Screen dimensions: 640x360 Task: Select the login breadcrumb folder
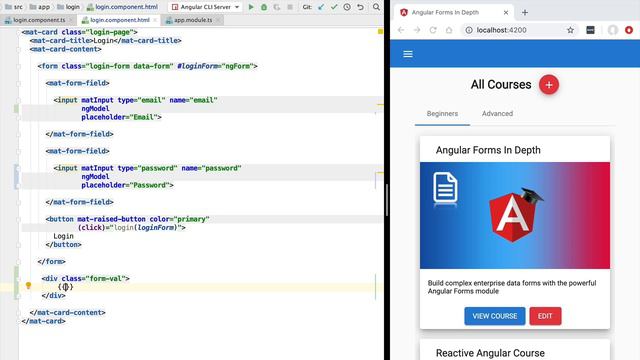tap(68, 7)
